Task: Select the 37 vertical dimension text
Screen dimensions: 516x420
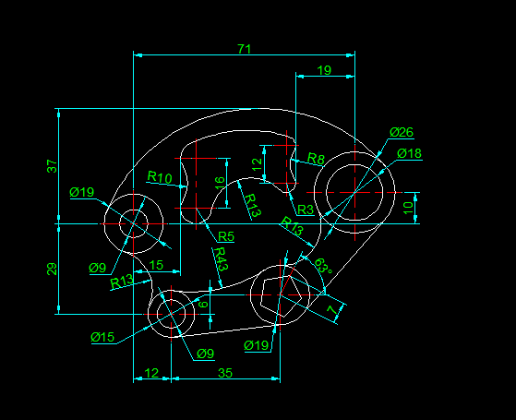Action: pos(53,166)
